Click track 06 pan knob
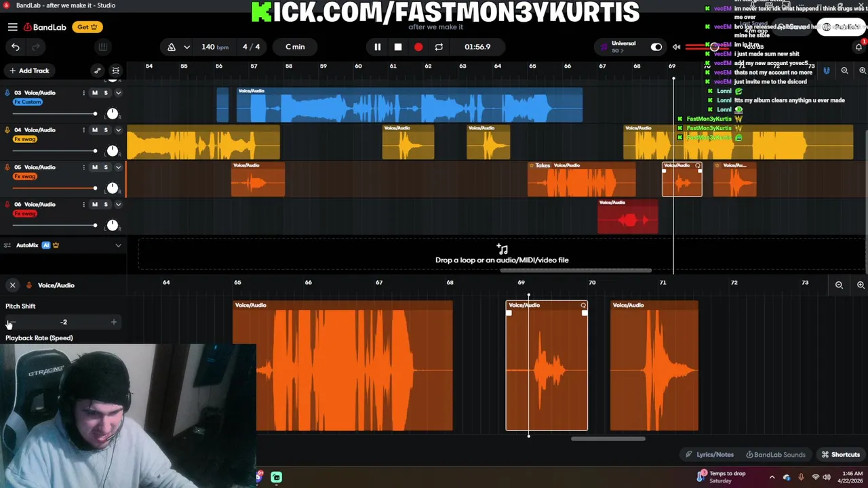Image resolution: width=868 pixels, height=488 pixels. 113,225
